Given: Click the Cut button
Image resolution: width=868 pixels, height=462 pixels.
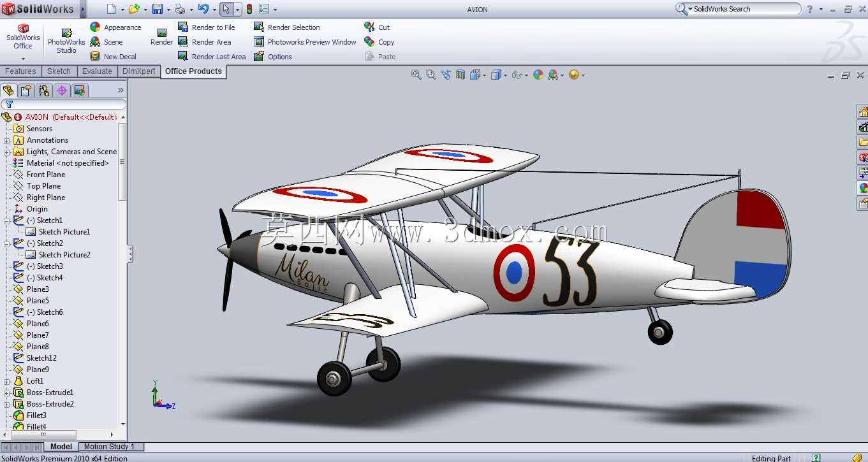Looking at the screenshot, I should coord(377,27).
